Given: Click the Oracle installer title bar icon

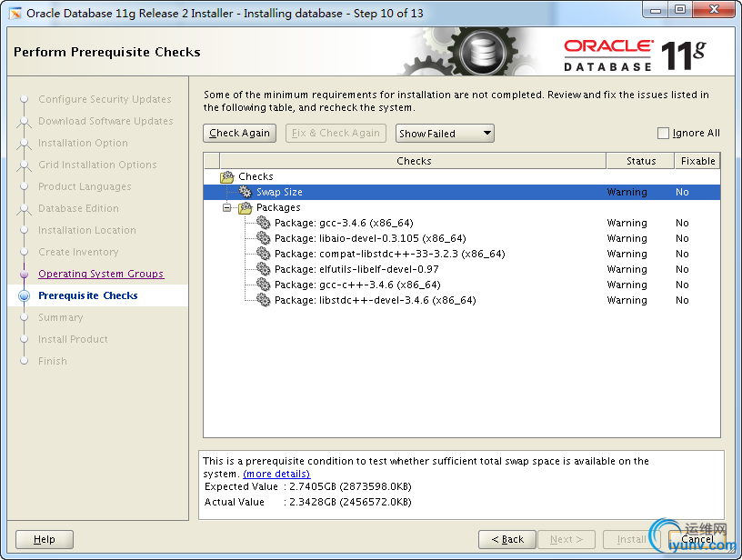Looking at the screenshot, I should point(15,14).
